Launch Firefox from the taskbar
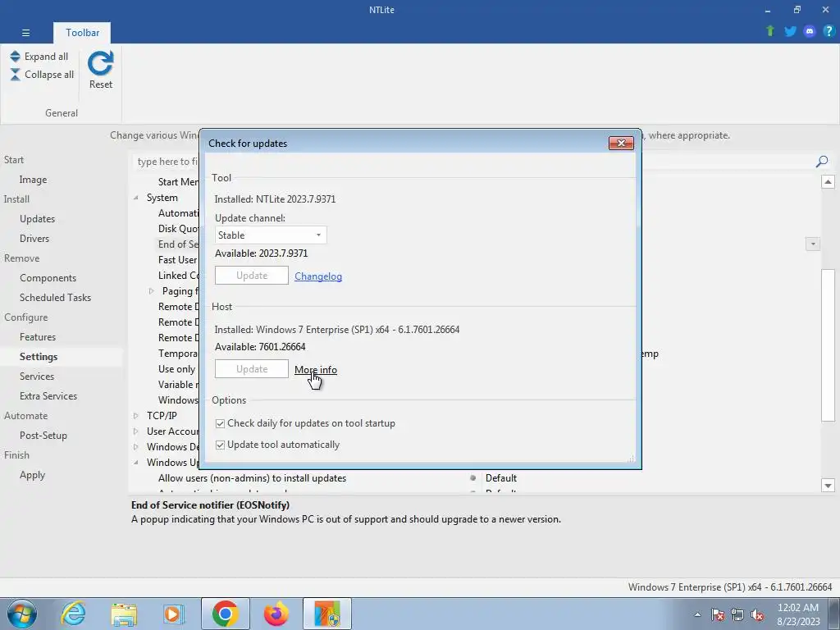 point(276,614)
